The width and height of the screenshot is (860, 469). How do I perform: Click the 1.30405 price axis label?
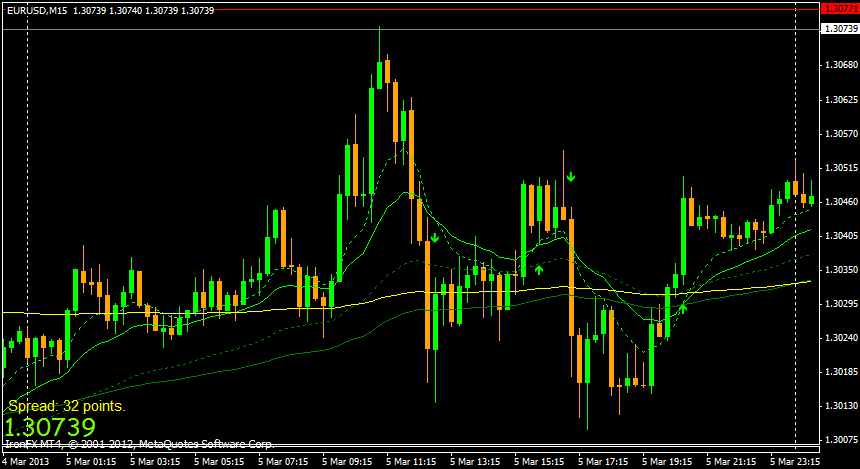point(839,236)
